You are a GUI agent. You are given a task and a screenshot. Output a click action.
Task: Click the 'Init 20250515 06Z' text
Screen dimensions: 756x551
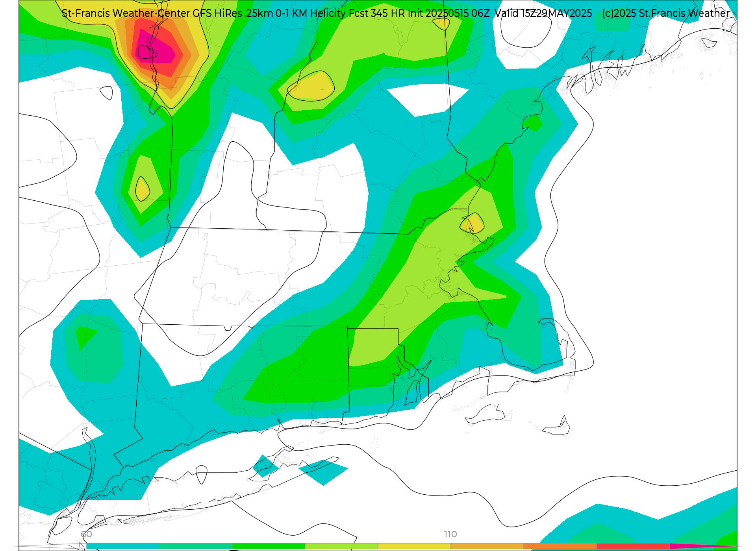click(x=449, y=13)
